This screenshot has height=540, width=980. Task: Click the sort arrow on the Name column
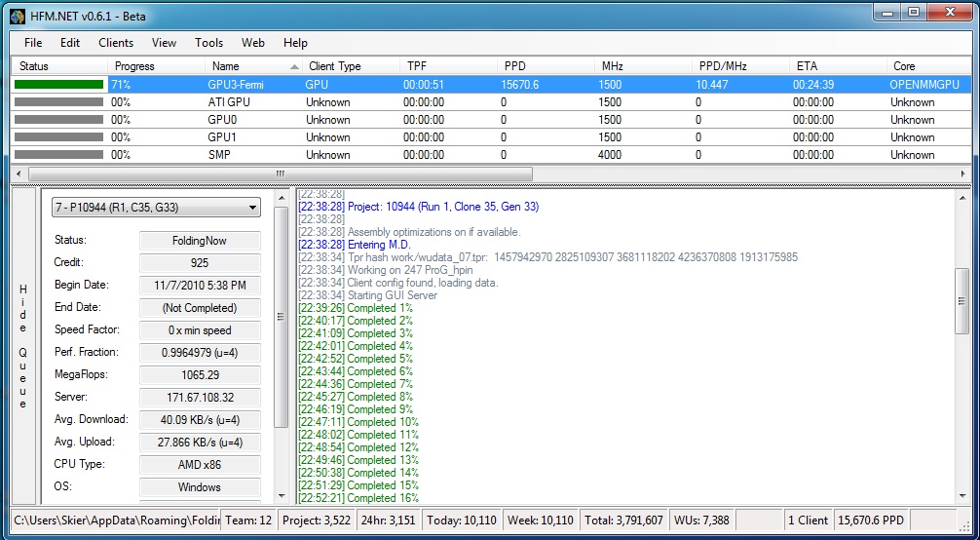pyautogui.click(x=294, y=66)
